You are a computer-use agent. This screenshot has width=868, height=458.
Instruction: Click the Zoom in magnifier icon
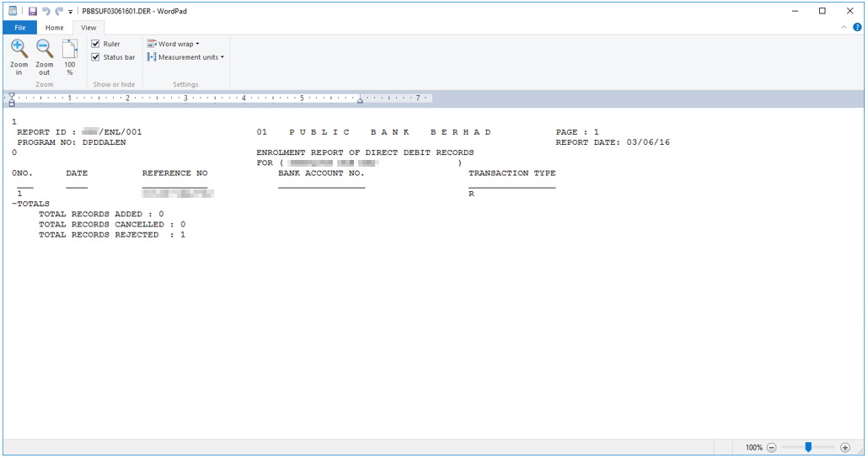point(19,50)
